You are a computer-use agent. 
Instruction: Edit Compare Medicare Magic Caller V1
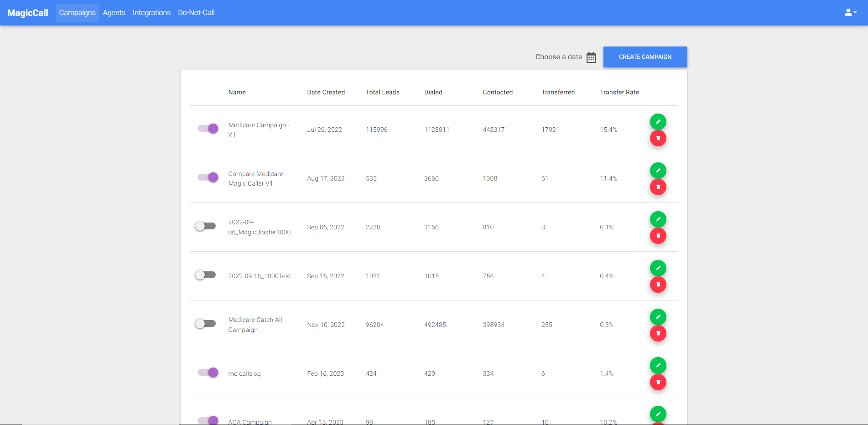(x=658, y=171)
